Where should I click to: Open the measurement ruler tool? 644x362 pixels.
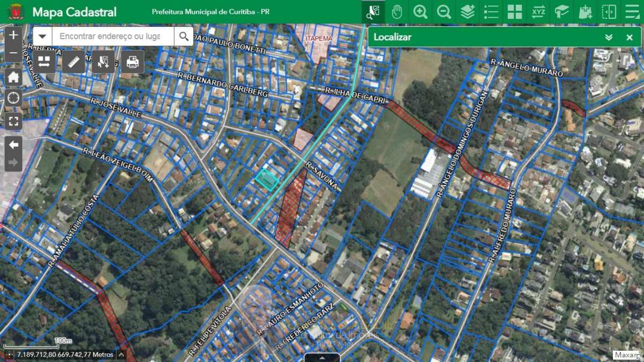tap(74, 62)
